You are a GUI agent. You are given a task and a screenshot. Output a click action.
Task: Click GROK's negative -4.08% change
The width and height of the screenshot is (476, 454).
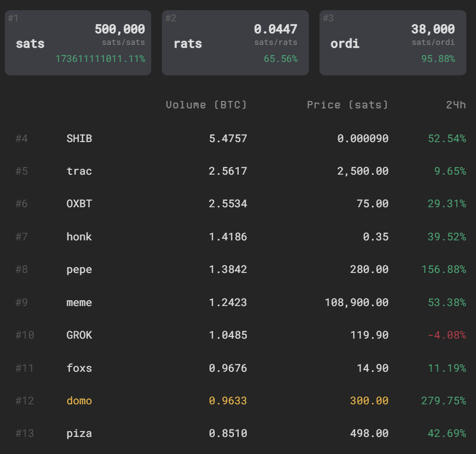click(x=447, y=335)
